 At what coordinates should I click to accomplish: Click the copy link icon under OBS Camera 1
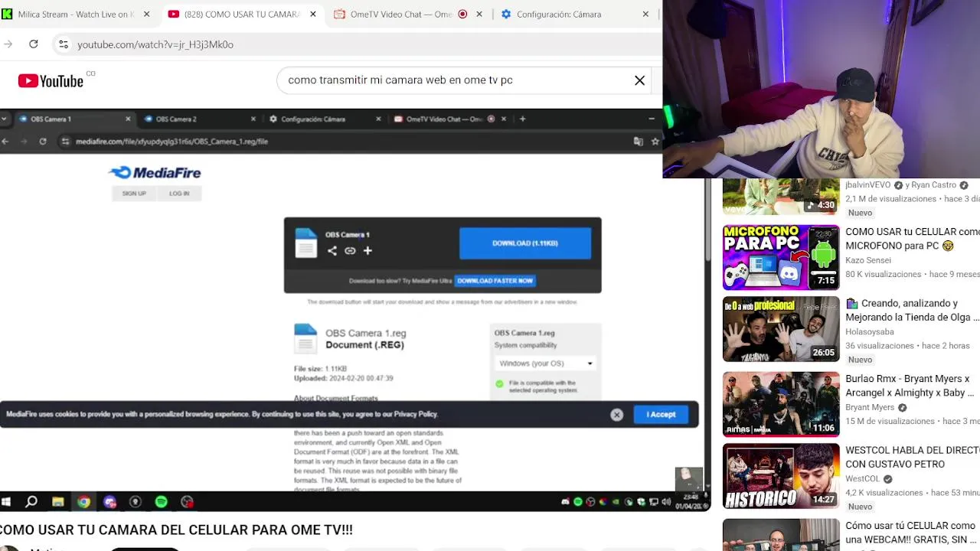pos(350,250)
